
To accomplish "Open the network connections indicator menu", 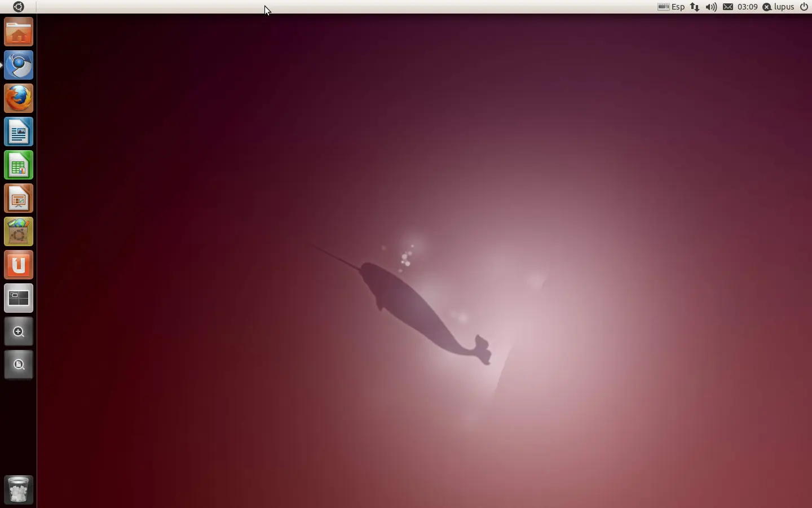I will (694, 7).
